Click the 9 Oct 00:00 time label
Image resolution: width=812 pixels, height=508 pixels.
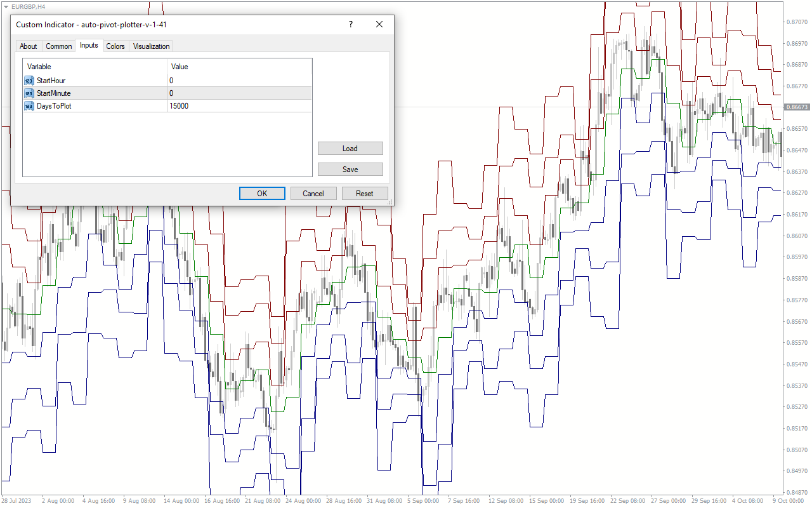point(789,501)
